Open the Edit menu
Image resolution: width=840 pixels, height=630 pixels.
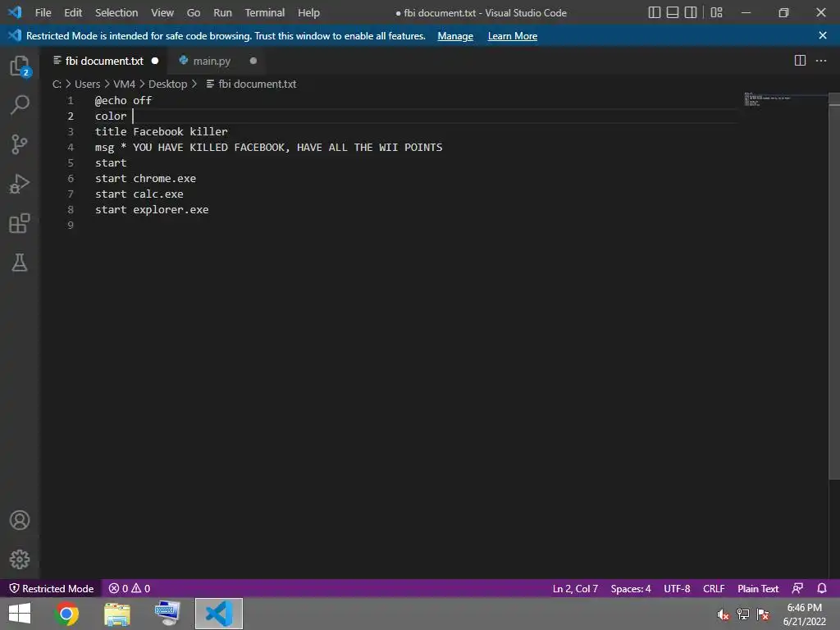pyautogui.click(x=73, y=12)
